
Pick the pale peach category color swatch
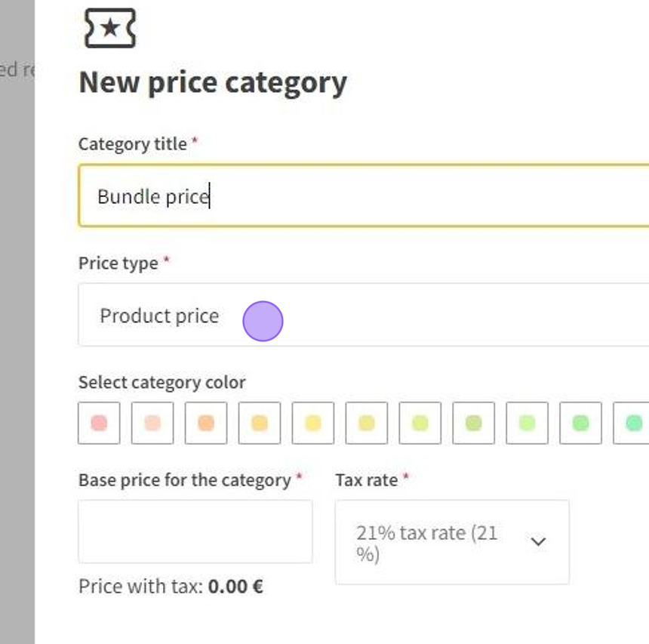tap(152, 423)
